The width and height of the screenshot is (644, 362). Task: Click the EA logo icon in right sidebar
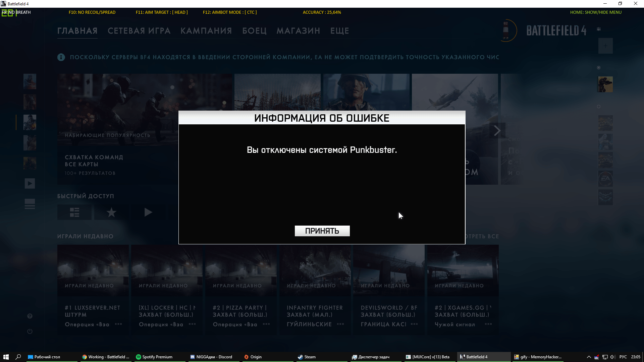[x=605, y=179]
